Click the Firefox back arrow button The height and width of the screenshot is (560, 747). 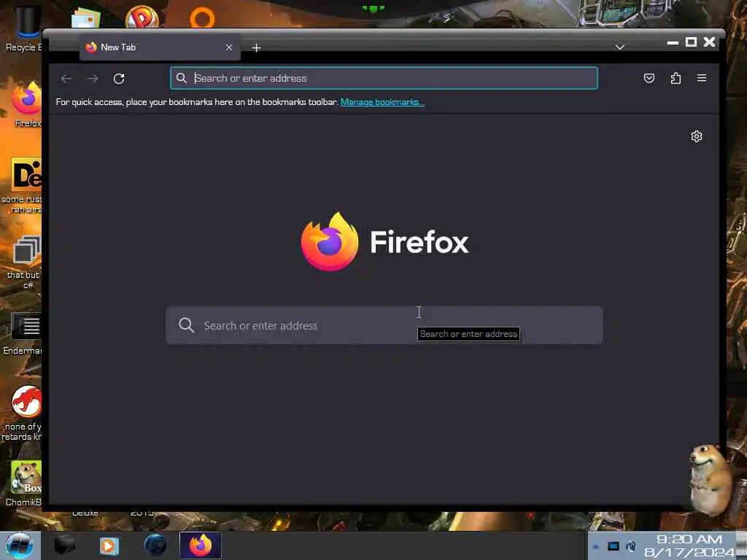[x=66, y=79]
